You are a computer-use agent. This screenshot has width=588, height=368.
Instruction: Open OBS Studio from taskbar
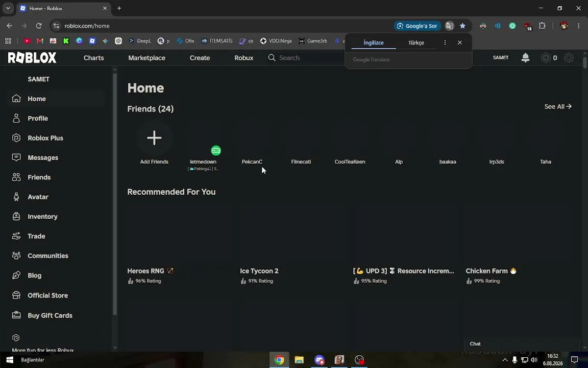(359, 360)
